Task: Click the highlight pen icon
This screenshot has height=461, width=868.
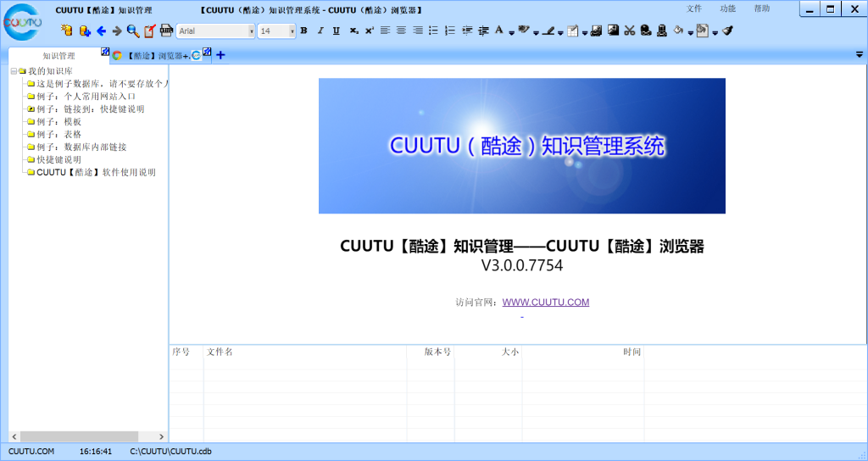Action: coord(548,31)
